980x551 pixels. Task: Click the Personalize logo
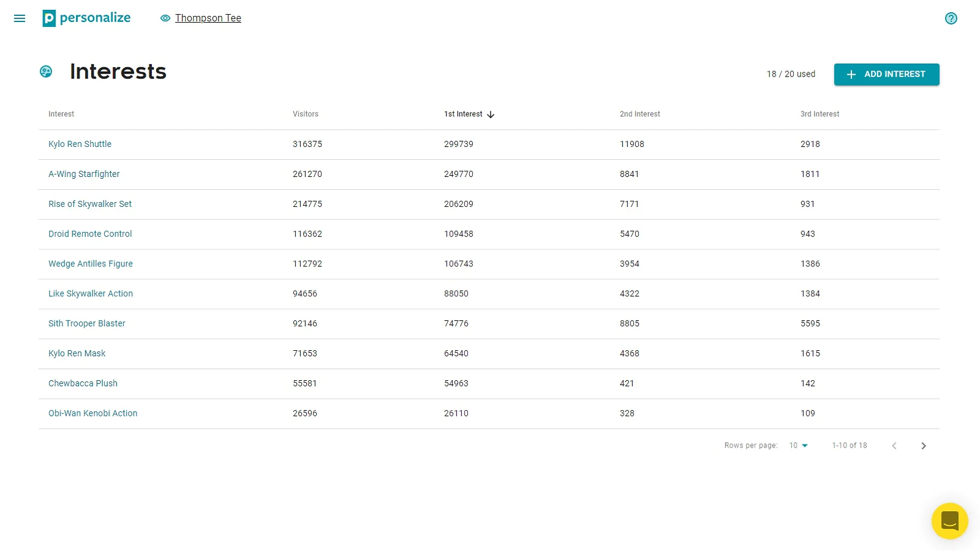[86, 18]
